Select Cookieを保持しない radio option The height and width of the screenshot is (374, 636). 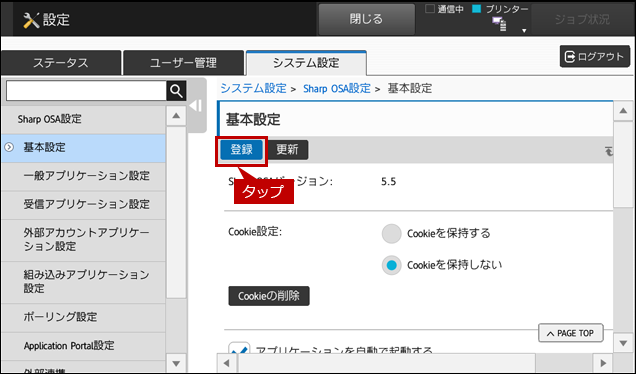pyautogui.click(x=391, y=265)
